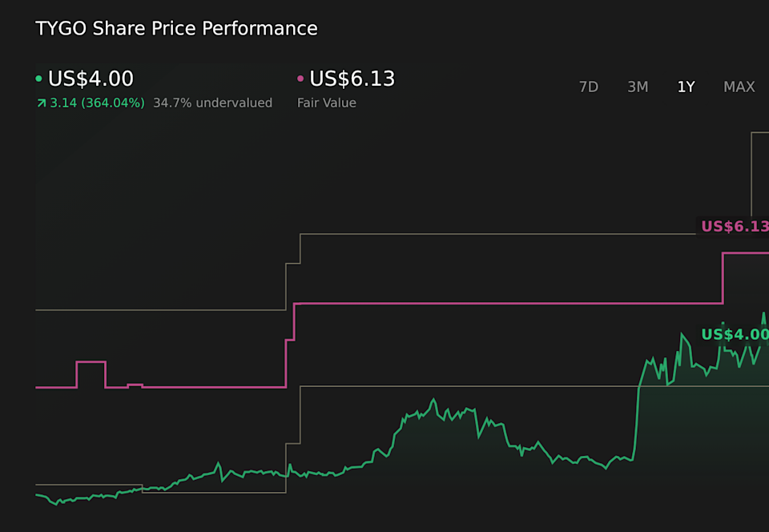This screenshot has width=769, height=532.
Task: Click the US$6.13 fair value header
Action: pyautogui.click(x=352, y=79)
